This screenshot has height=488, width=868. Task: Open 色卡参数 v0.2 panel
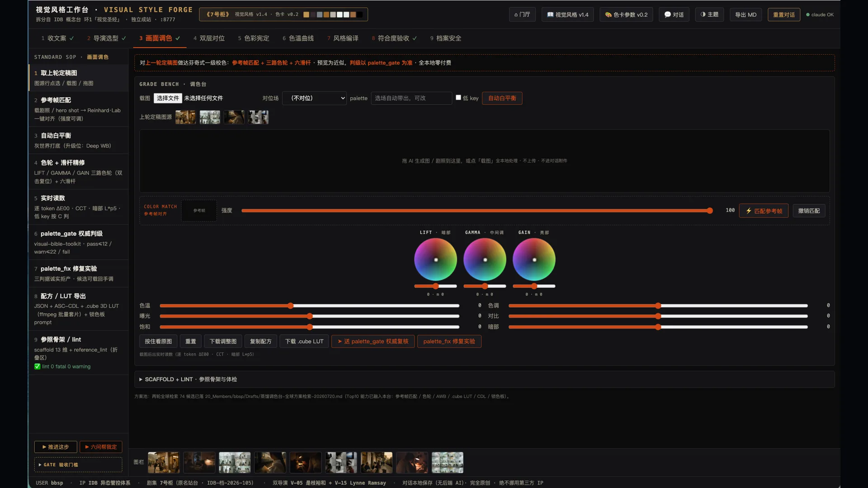[x=626, y=14]
